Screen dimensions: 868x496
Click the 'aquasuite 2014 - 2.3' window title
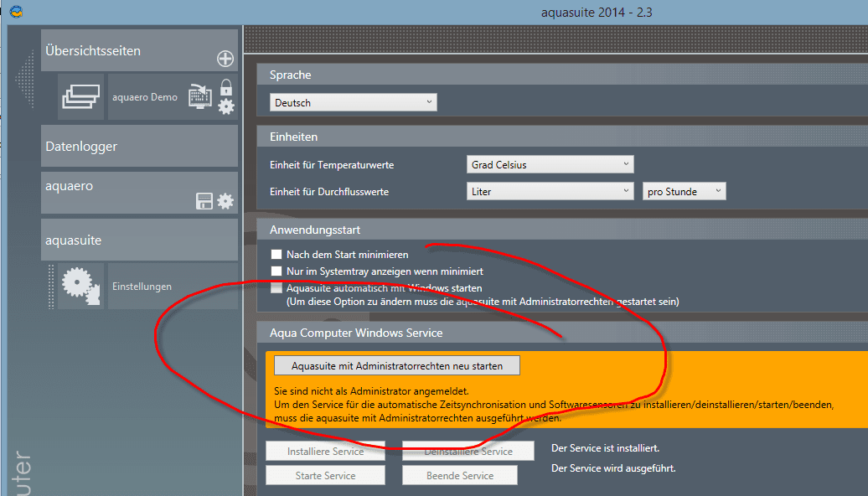point(597,13)
